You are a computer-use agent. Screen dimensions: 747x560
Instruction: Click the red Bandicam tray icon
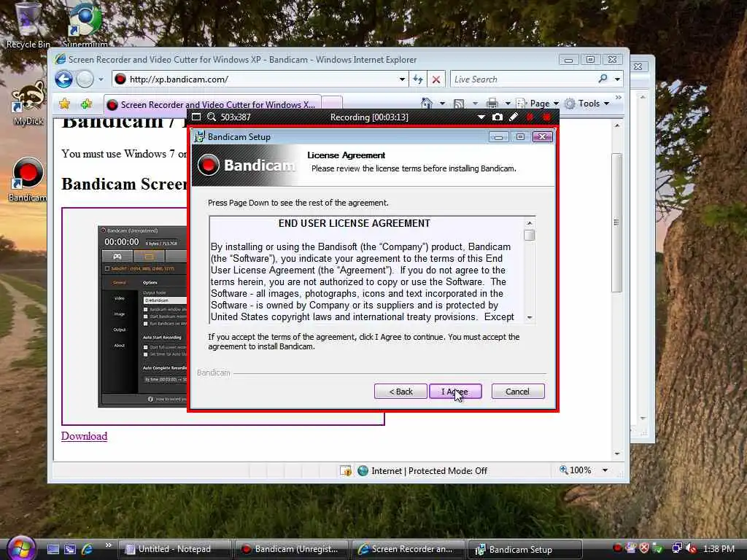click(x=617, y=548)
